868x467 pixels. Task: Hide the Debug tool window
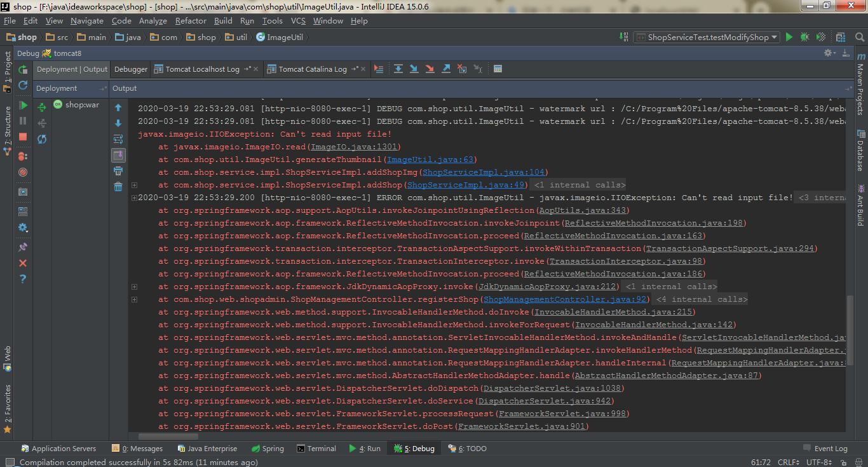845,53
